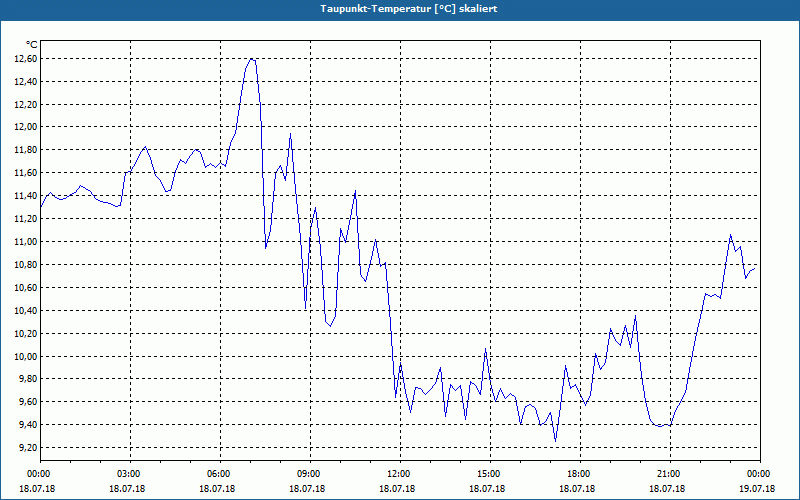Select the "11,00" y-axis value
Viewport: 800px width, 500px height.
(27, 242)
